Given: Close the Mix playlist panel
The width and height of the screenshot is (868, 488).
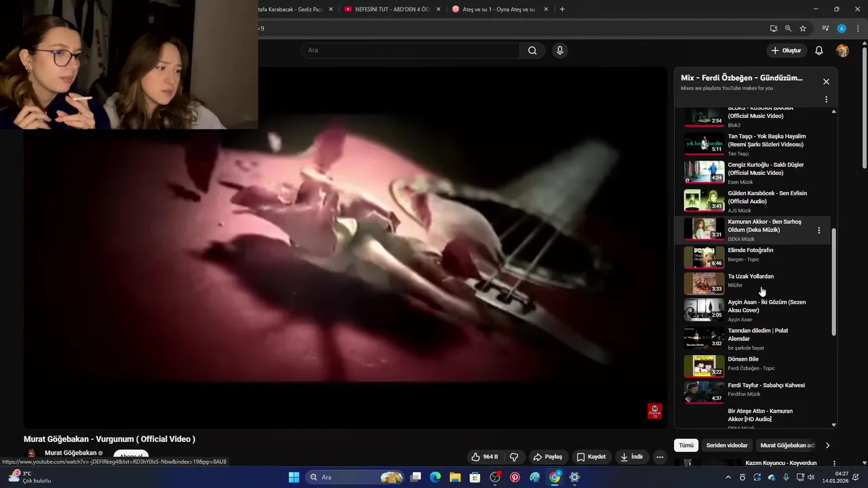Looking at the screenshot, I should click(x=826, y=81).
